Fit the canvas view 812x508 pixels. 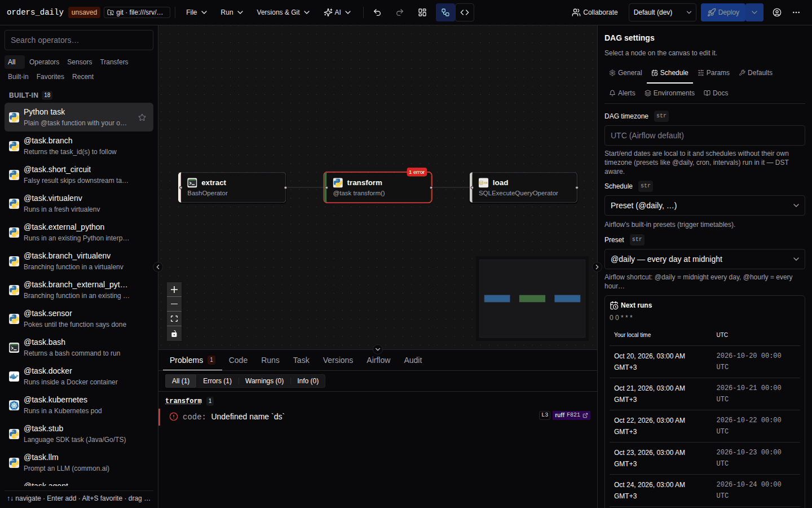pos(174,319)
